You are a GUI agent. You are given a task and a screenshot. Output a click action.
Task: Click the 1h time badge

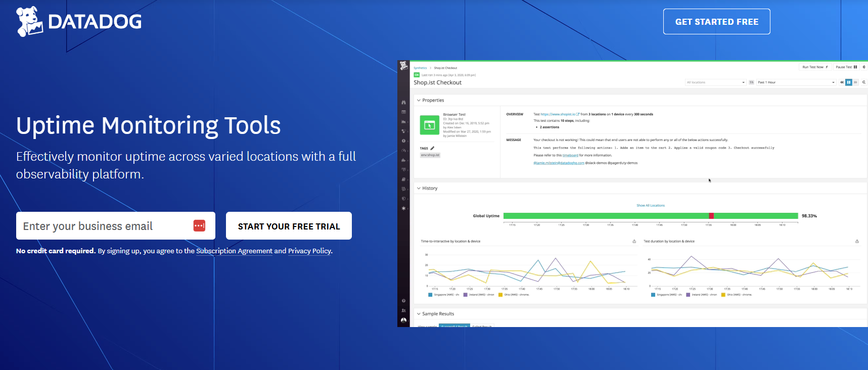coord(751,82)
